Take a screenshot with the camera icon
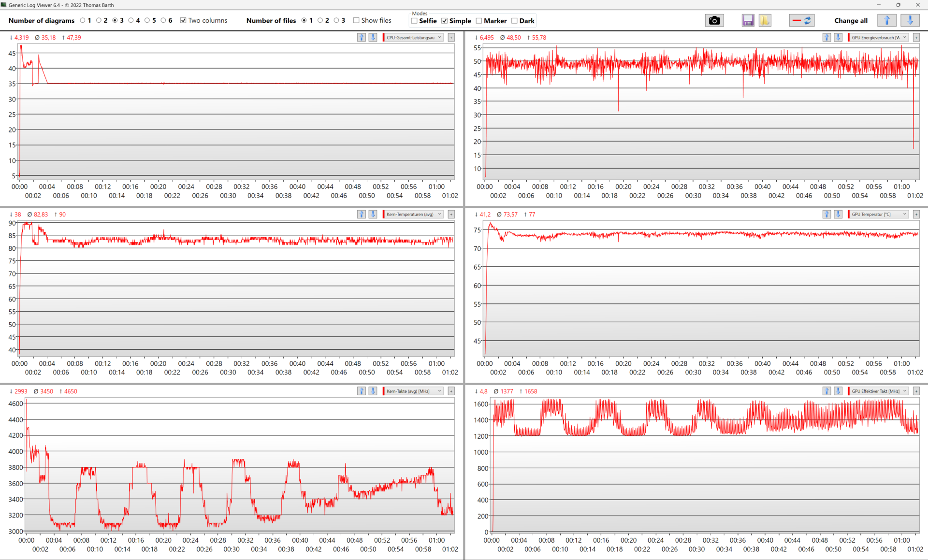The image size is (928, 560). pyautogui.click(x=714, y=20)
